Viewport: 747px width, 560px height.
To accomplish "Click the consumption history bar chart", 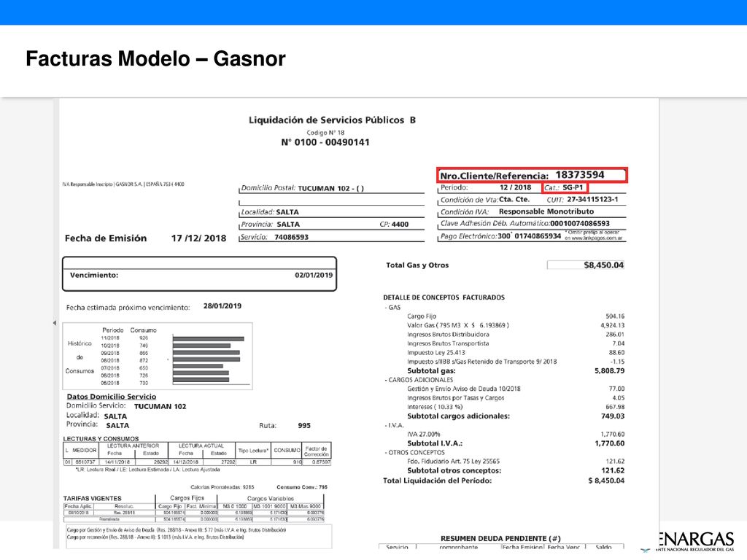I will click(211, 359).
